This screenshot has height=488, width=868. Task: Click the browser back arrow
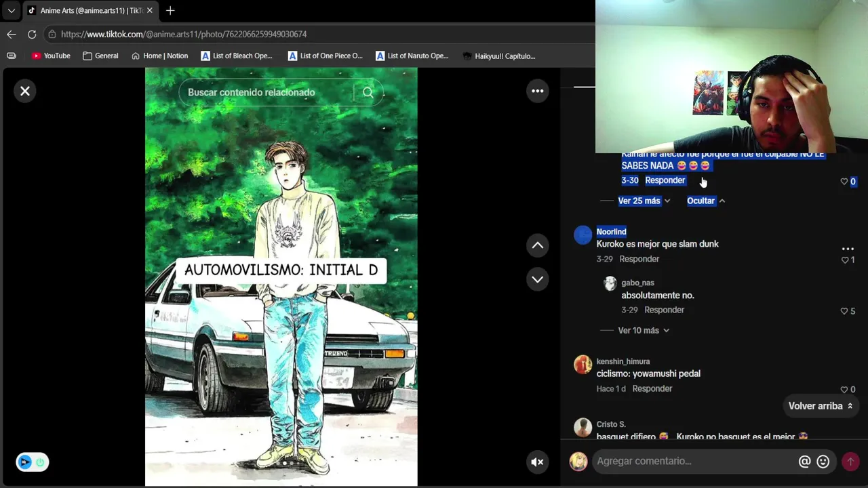12,34
